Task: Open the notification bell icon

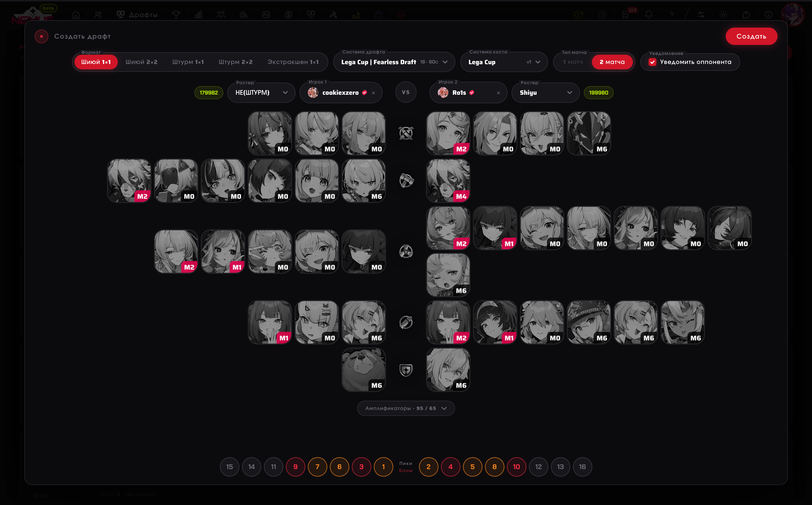Action: point(649,15)
